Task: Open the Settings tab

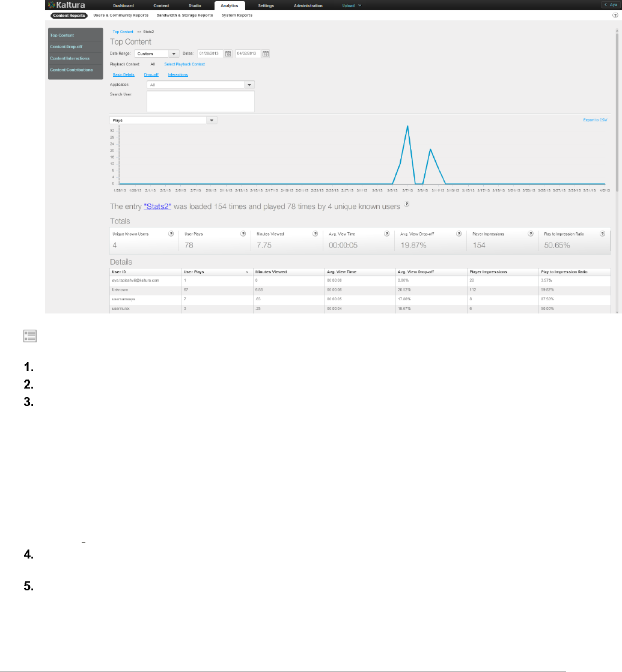Action: [266, 5]
